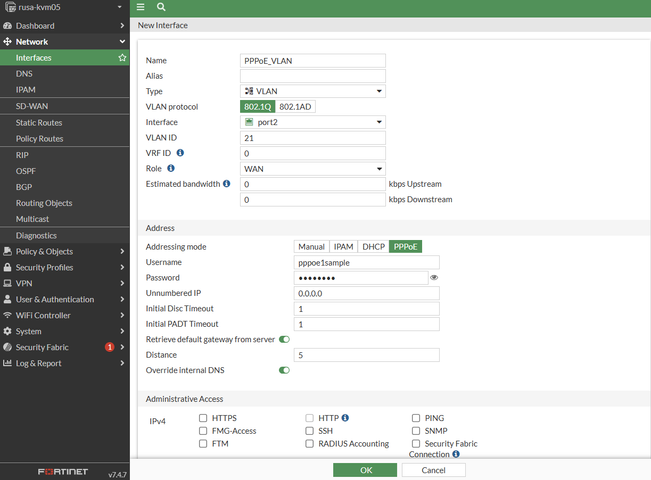Image resolution: width=651 pixels, height=480 pixels.
Task: Show password using the eye icon
Action: (x=434, y=278)
